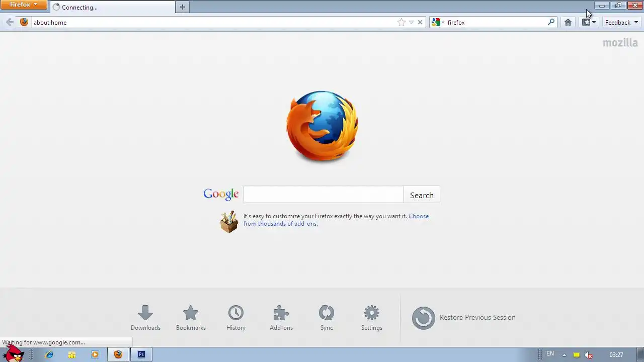Click the muted volume tray icon
The height and width of the screenshot is (362, 644).
coord(589,355)
